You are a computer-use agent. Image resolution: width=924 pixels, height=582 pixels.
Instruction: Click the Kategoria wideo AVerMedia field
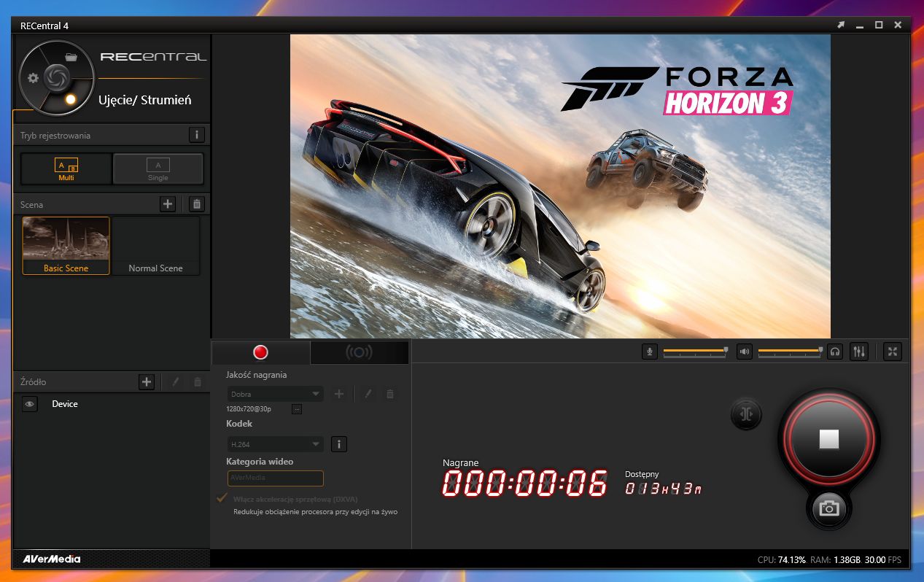coord(275,478)
